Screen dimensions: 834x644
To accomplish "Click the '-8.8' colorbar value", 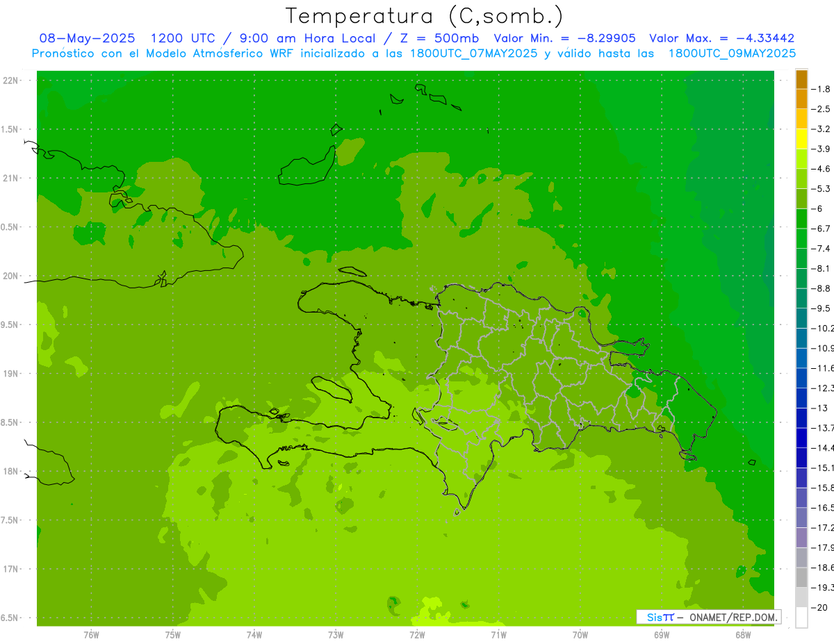I will (821, 288).
